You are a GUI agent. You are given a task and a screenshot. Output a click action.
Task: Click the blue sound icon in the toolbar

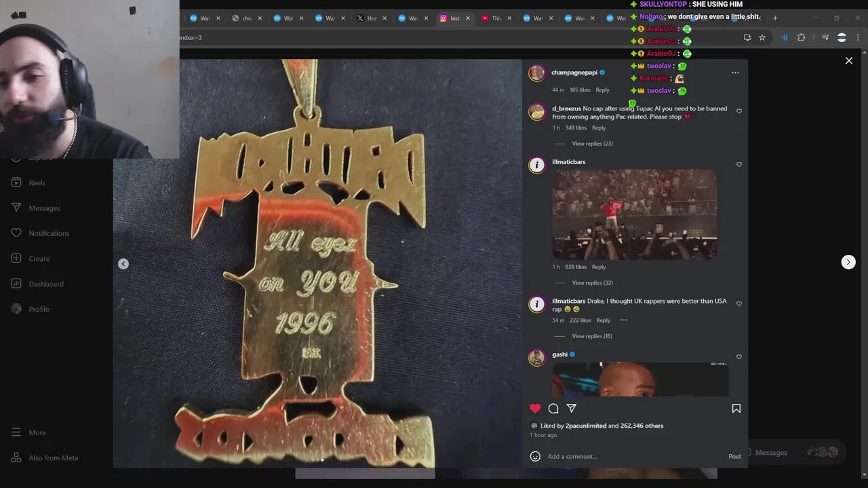(785, 38)
